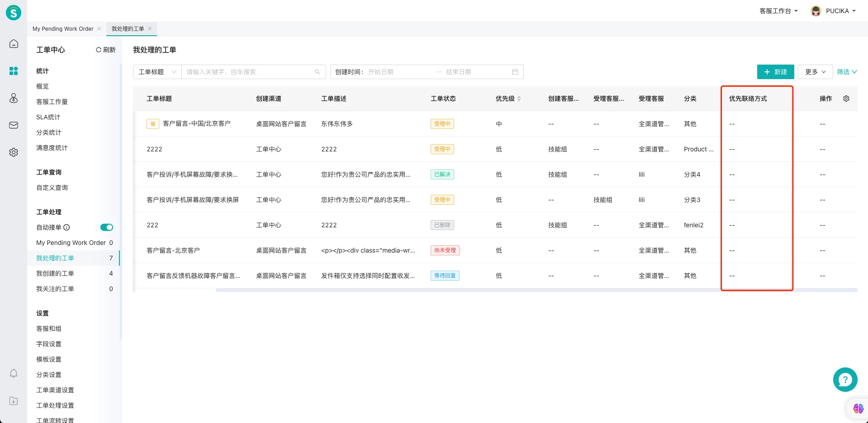Click 受理中 status of first 2222 row

(442, 149)
